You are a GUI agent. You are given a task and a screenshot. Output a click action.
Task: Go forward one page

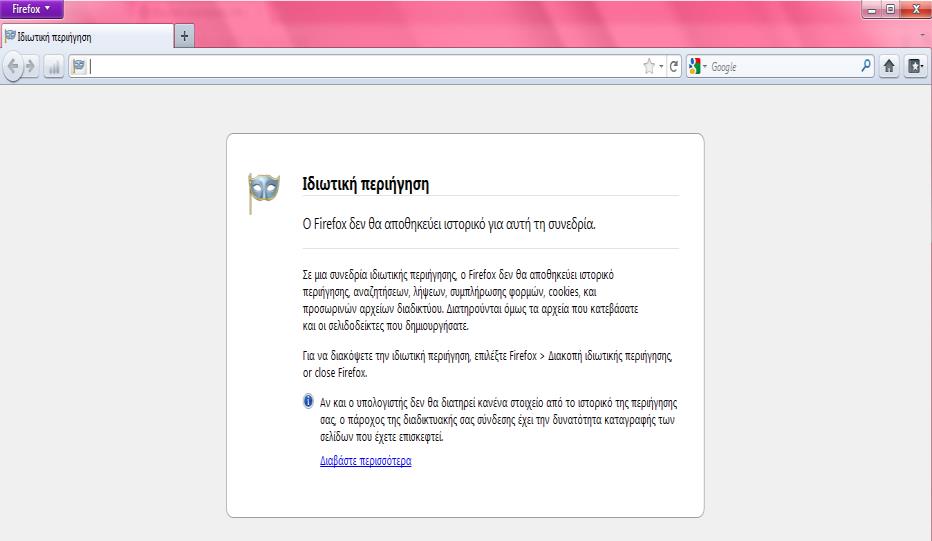coord(31,66)
